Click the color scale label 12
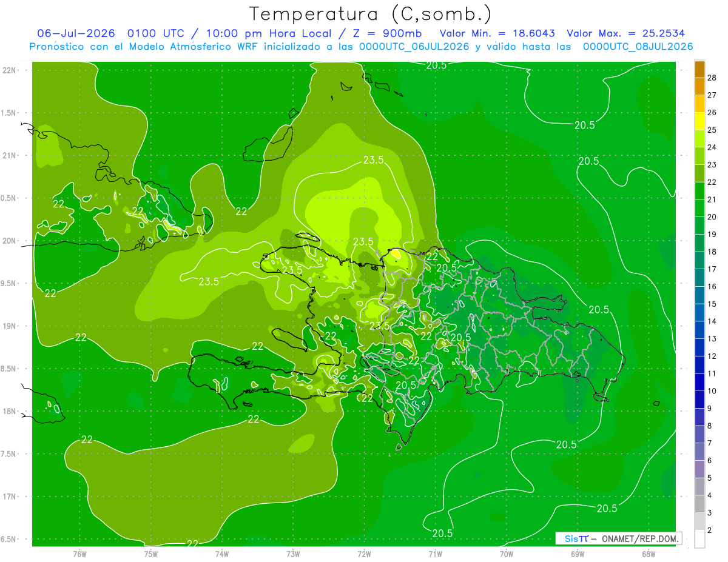This screenshot has height=562, width=728. coord(712,356)
